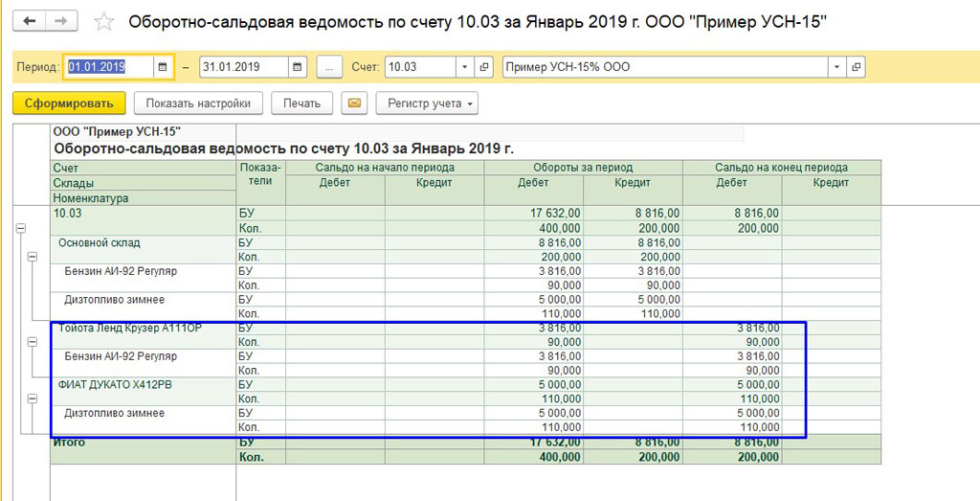The height and width of the screenshot is (501, 980).
Task: Click the forward navigation arrow
Action: tap(62, 21)
